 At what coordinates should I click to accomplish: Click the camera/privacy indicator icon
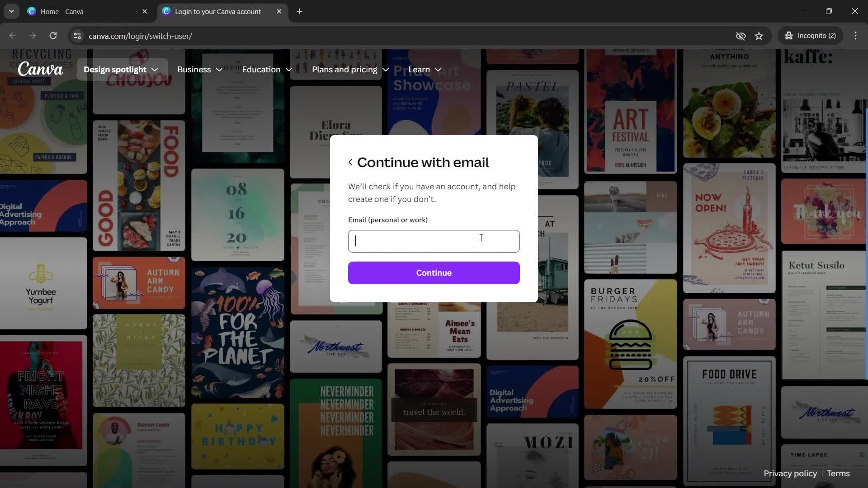[x=741, y=36]
